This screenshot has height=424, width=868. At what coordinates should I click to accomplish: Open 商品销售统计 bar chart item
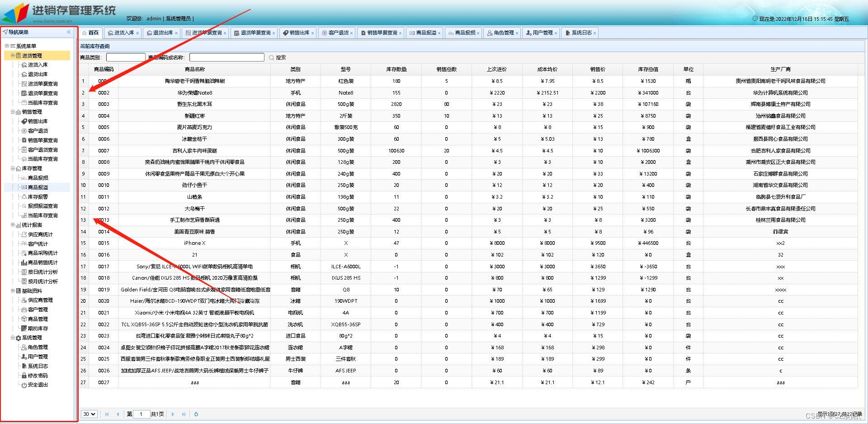(42, 262)
